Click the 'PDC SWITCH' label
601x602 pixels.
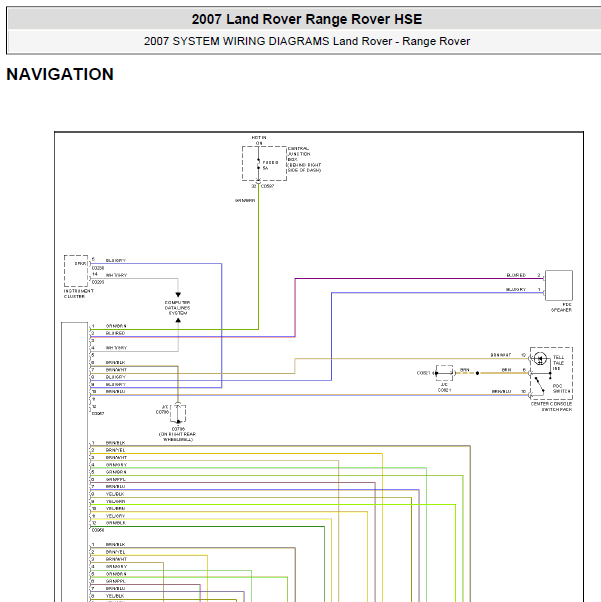[561, 389]
